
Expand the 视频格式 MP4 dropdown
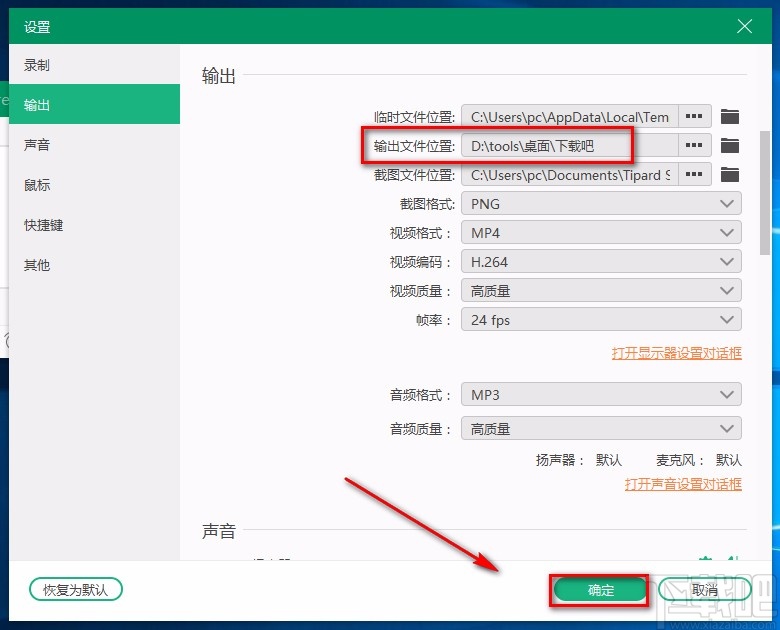coord(601,232)
